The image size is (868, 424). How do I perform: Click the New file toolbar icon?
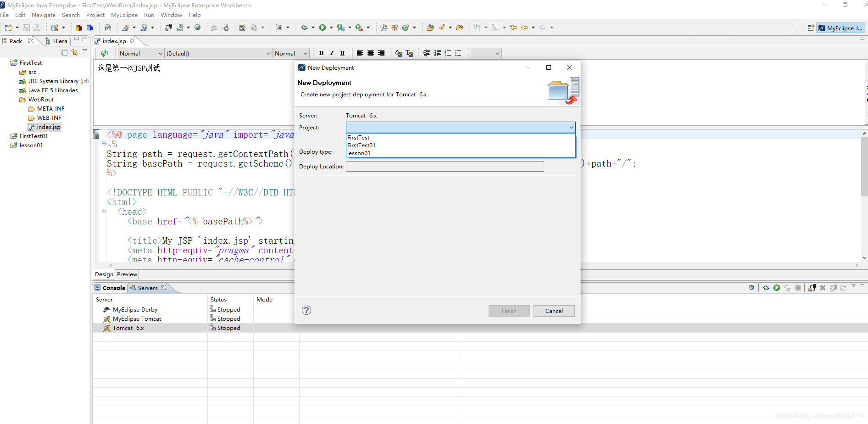(x=8, y=28)
